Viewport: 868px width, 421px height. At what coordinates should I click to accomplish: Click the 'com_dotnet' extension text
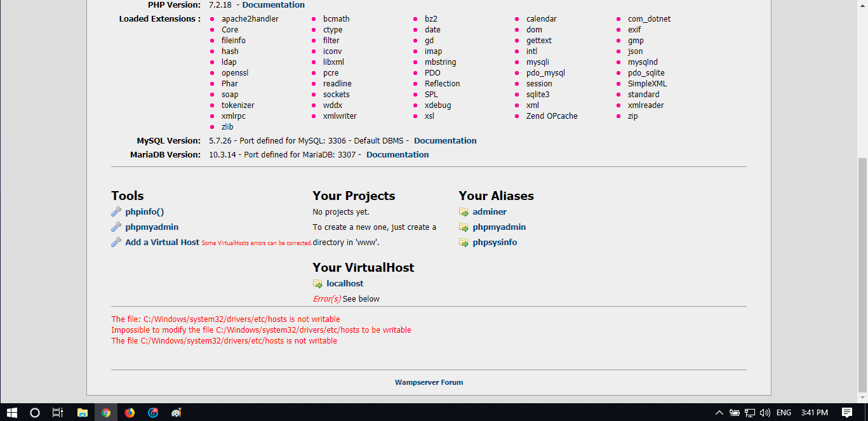coord(650,19)
